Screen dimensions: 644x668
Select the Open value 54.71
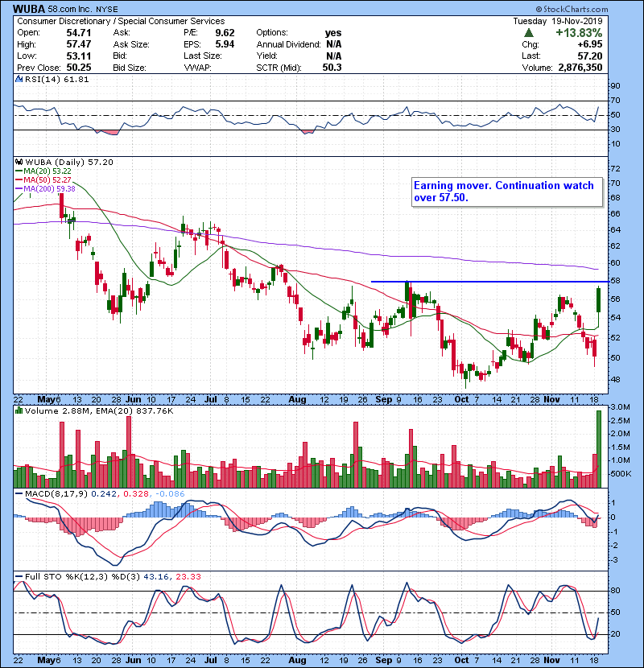pyautogui.click(x=78, y=33)
